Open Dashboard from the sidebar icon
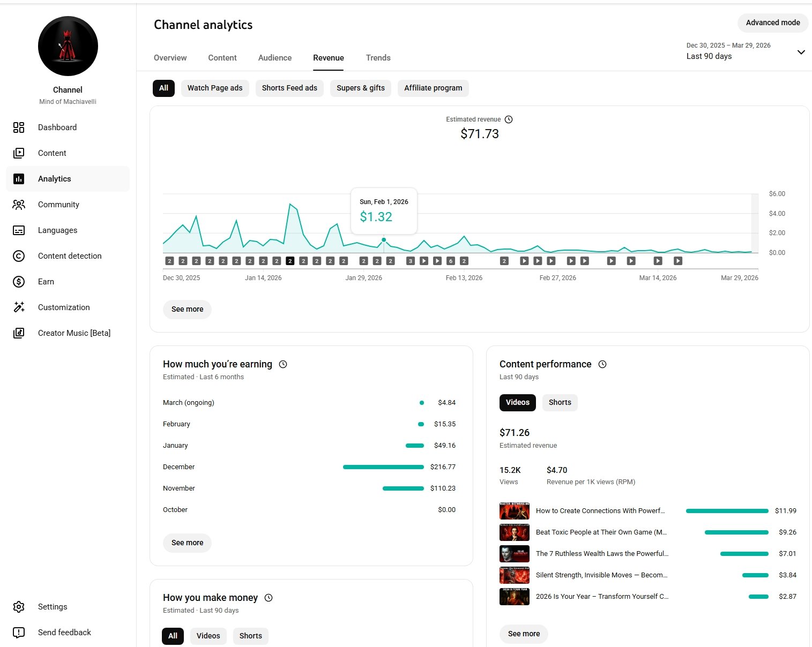This screenshot has height=647, width=812. tap(19, 127)
